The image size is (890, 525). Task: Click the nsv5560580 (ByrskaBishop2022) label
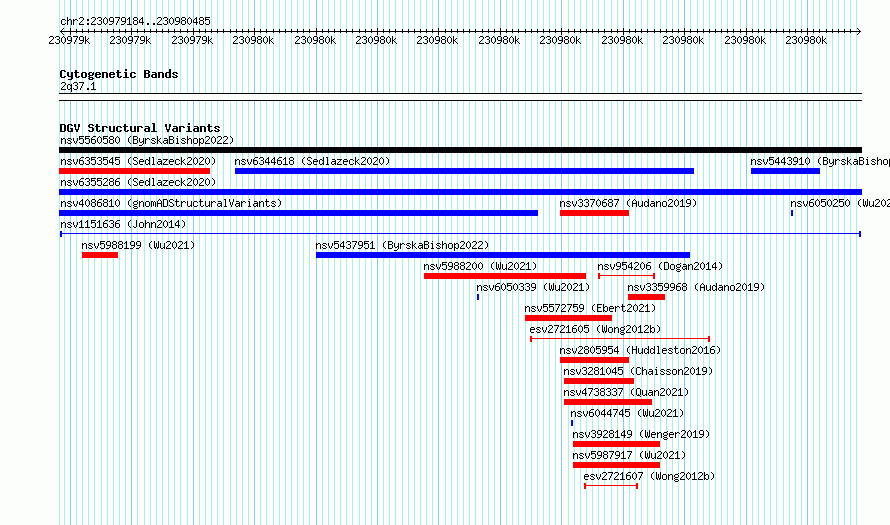tap(147, 140)
